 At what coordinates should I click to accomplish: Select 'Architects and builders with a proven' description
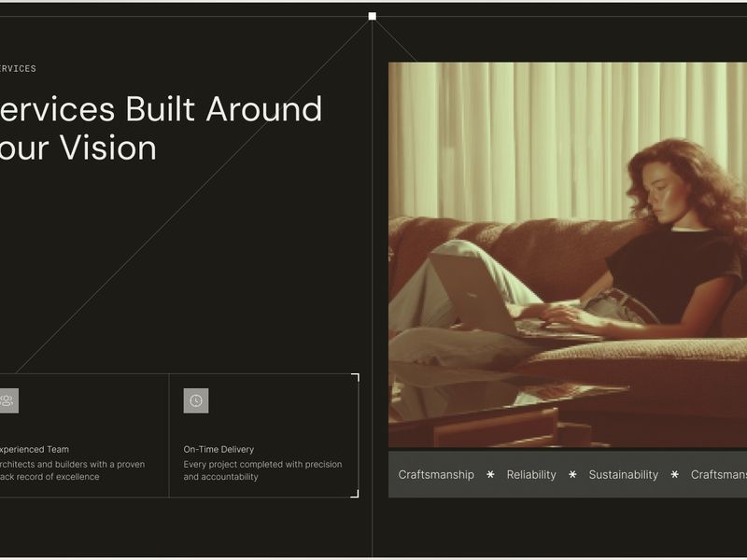[x=73, y=470]
